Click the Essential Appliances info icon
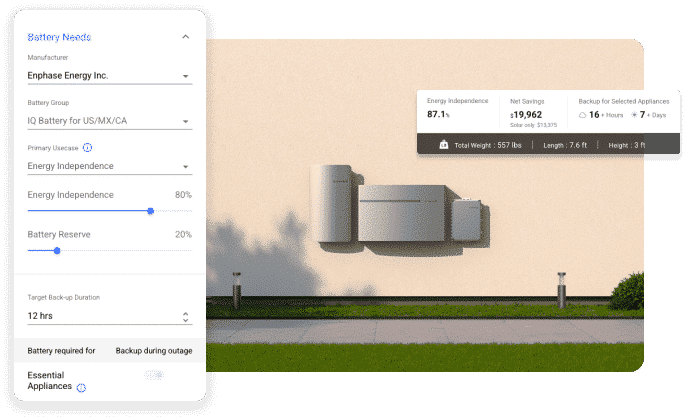Screen dimensions: 684x419 coord(81,388)
